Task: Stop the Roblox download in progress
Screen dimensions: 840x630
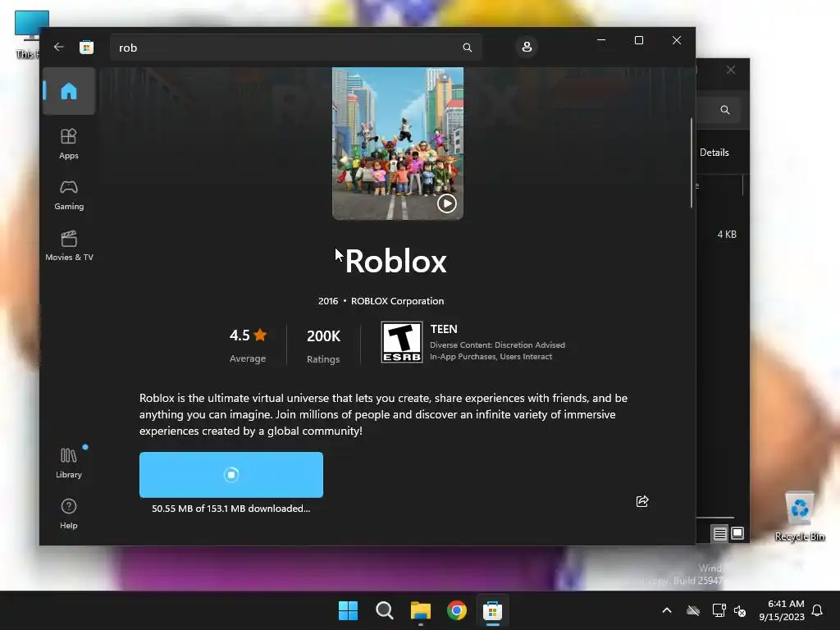Action: pyautogui.click(x=231, y=475)
